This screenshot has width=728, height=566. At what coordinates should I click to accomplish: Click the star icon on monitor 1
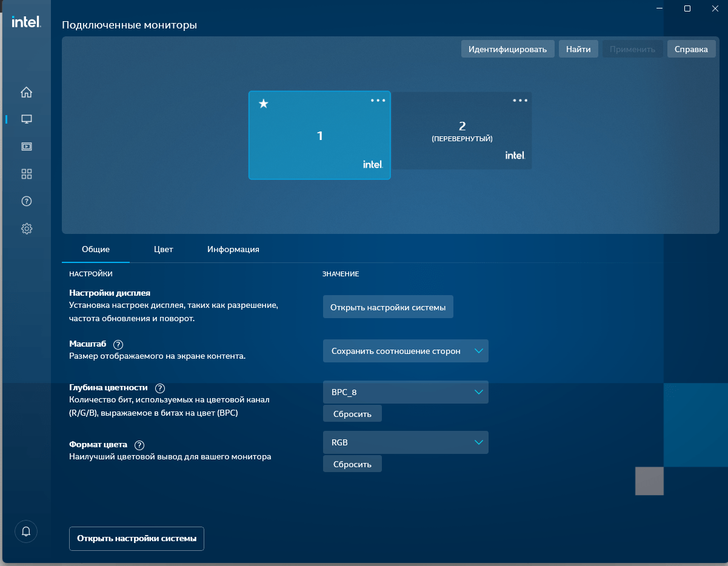[x=263, y=104]
